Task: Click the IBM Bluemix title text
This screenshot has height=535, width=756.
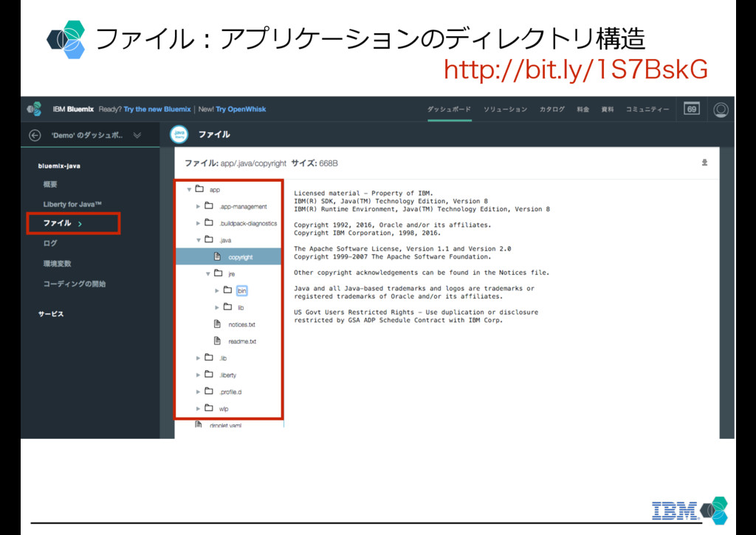Action: tap(73, 109)
